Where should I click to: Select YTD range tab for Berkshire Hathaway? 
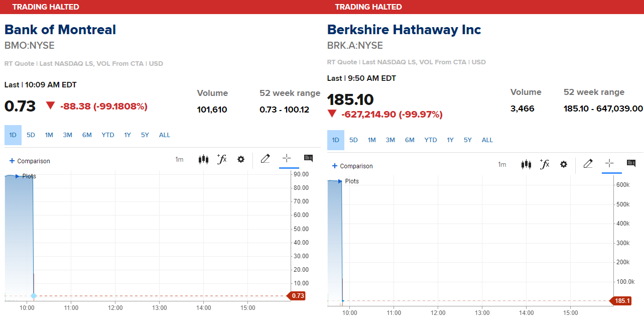431,140
